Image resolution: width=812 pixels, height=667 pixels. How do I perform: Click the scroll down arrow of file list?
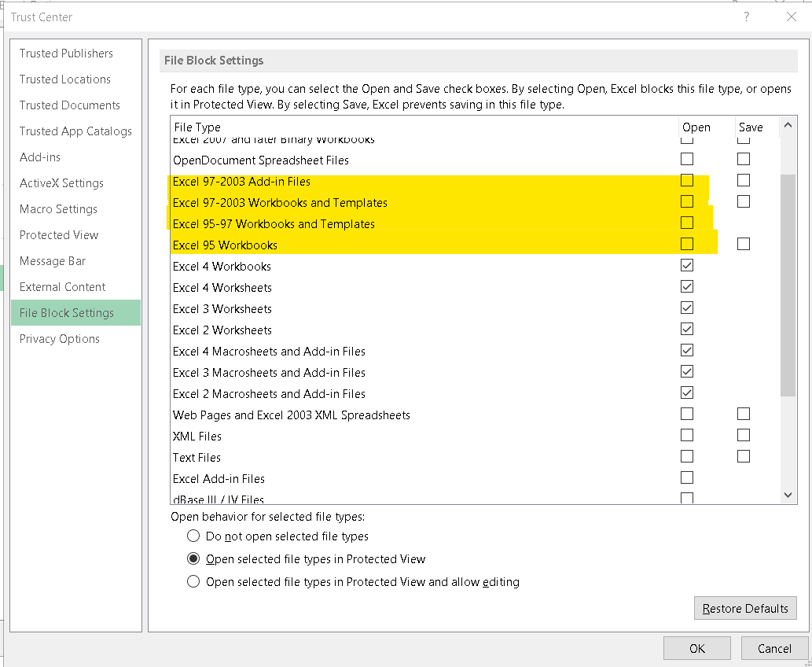[x=788, y=495]
